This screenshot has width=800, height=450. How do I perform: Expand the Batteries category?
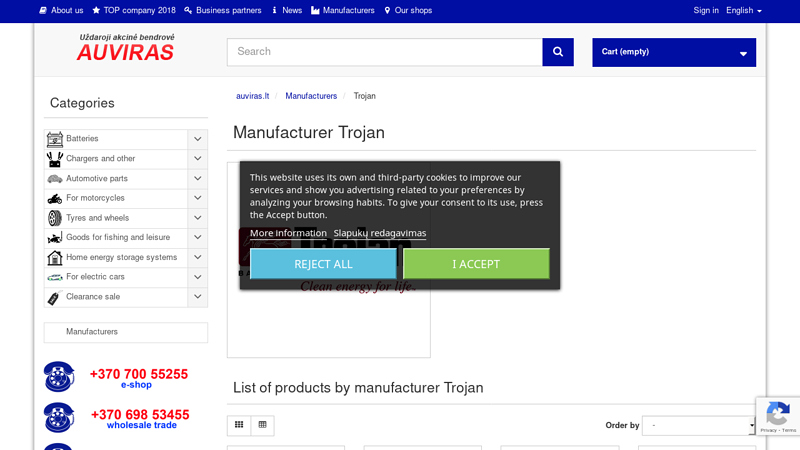tap(197, 139)
